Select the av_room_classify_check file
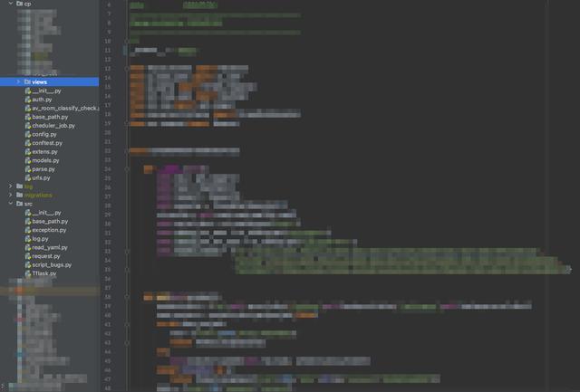This screenshot has height=392, width=580. point(65,109)
